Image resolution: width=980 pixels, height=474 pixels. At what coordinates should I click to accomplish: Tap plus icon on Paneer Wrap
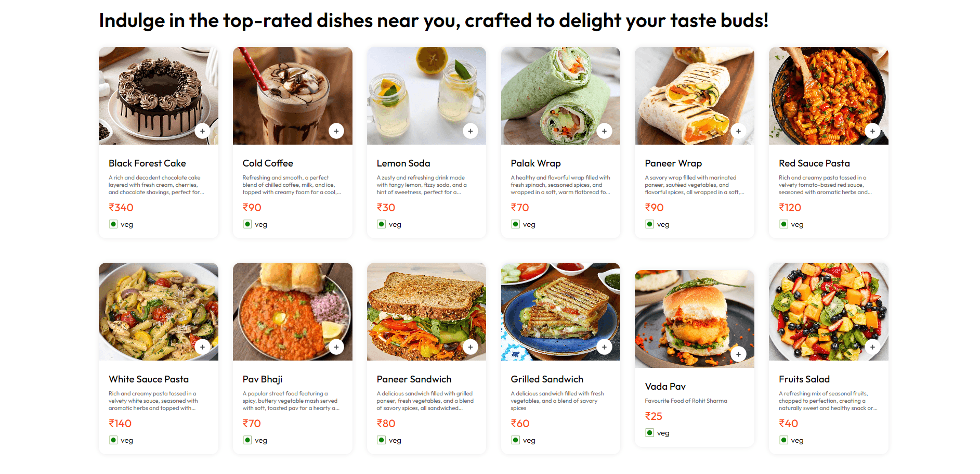(x=738, y=131)
